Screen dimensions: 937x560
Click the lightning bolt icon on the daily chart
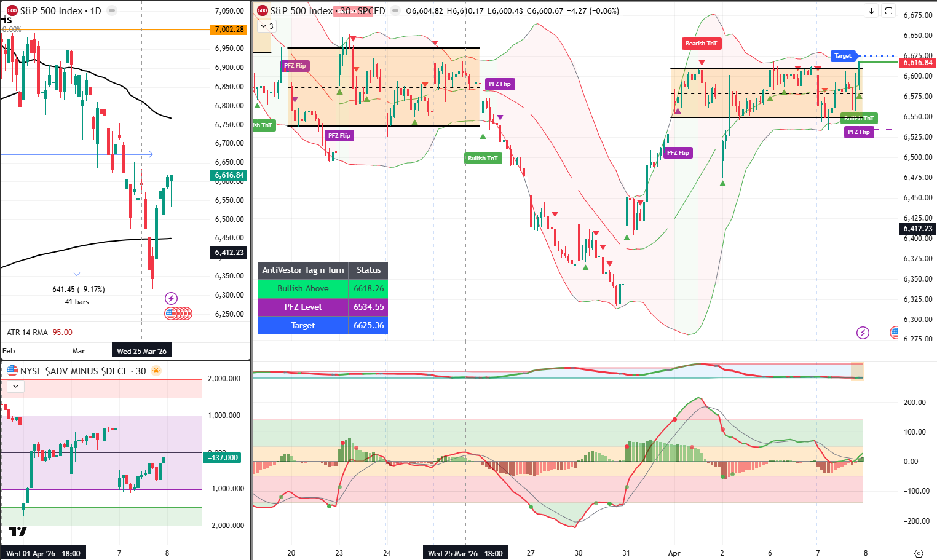170,298
